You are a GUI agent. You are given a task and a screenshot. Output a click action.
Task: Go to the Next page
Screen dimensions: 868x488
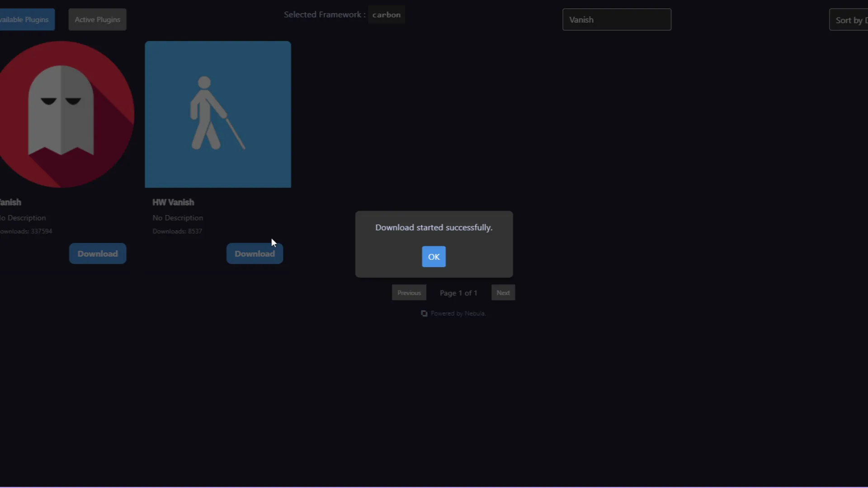[x=503, y=293]
